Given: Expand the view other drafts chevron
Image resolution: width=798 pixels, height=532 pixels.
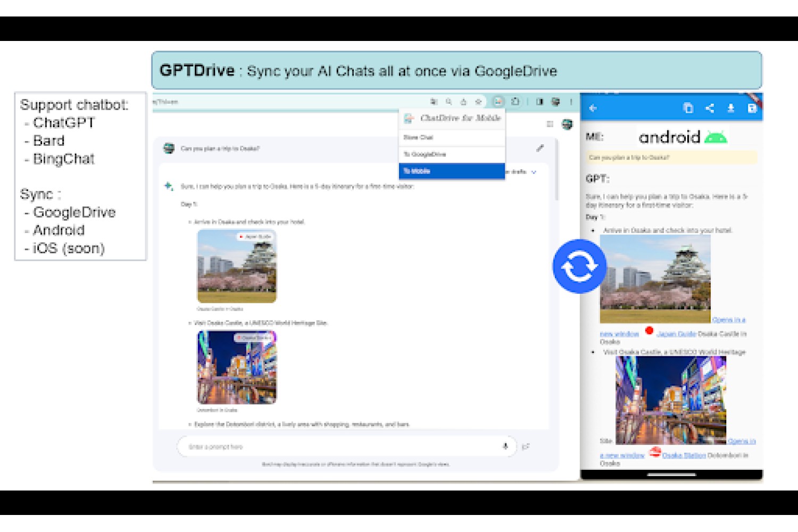Looking at the screenshot, I should coord(534,172).
